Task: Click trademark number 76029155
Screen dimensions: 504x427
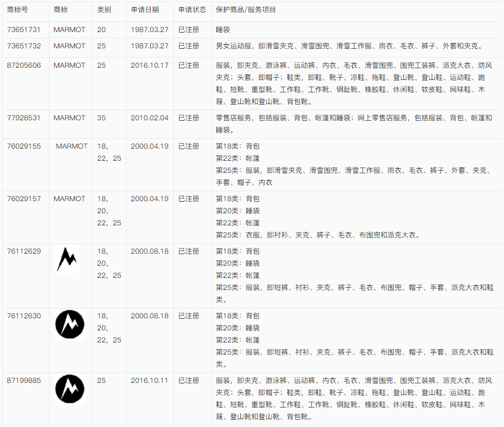Action: pos(24,147)
